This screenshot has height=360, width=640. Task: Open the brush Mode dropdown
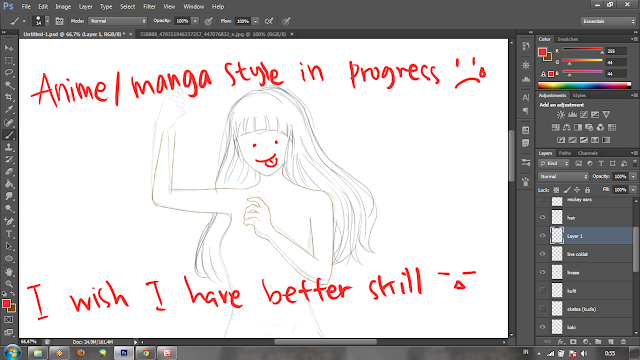click(118, 21)
